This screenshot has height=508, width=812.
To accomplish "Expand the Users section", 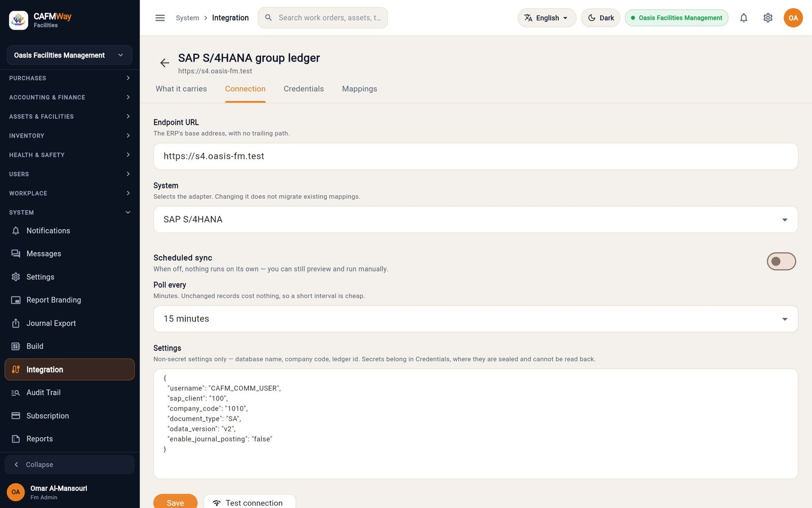I will 70,174.
